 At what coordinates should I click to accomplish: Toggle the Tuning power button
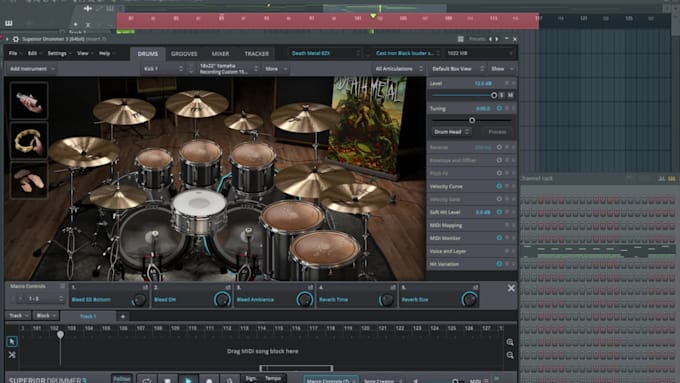(x=499, y=108)
